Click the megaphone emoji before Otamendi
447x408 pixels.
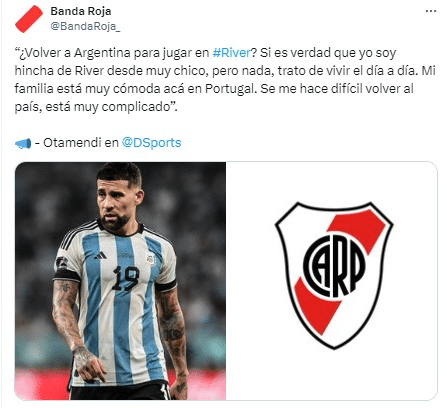[23, 143]
